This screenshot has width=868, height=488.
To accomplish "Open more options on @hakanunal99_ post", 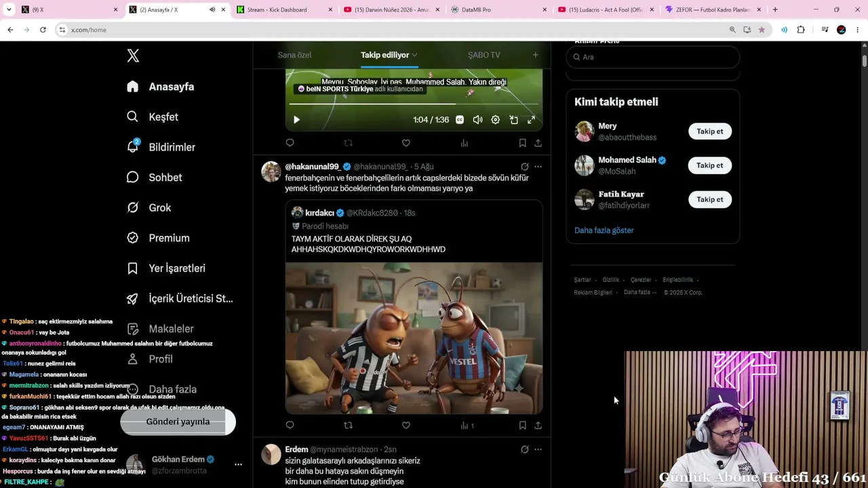I will pos(538,167).
